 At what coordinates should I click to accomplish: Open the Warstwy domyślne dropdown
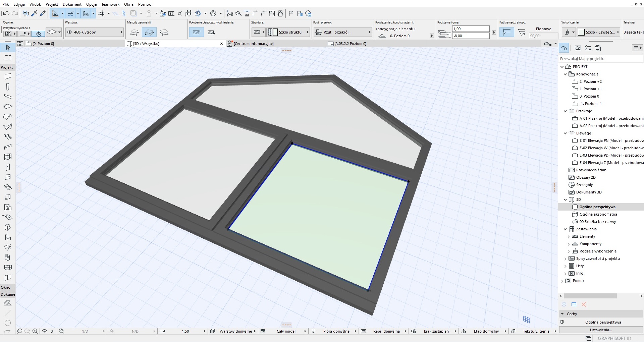click(x=233, y=331)
